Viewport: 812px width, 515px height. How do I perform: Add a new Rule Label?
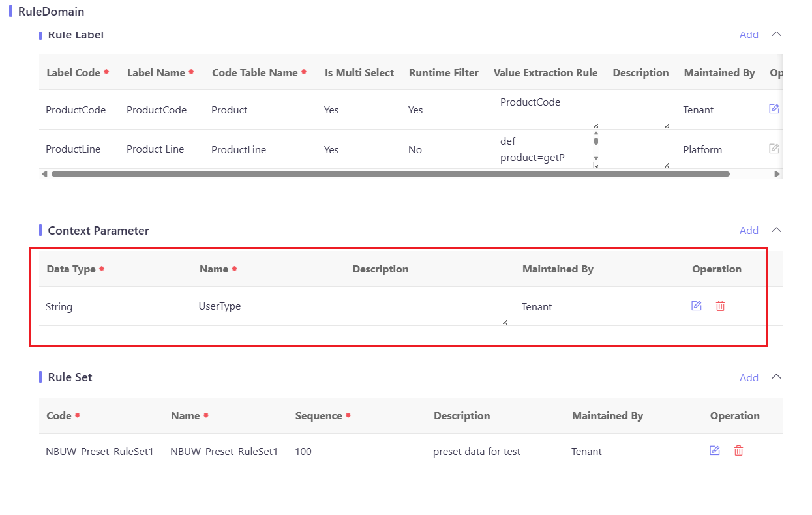[x=749, y=35]
